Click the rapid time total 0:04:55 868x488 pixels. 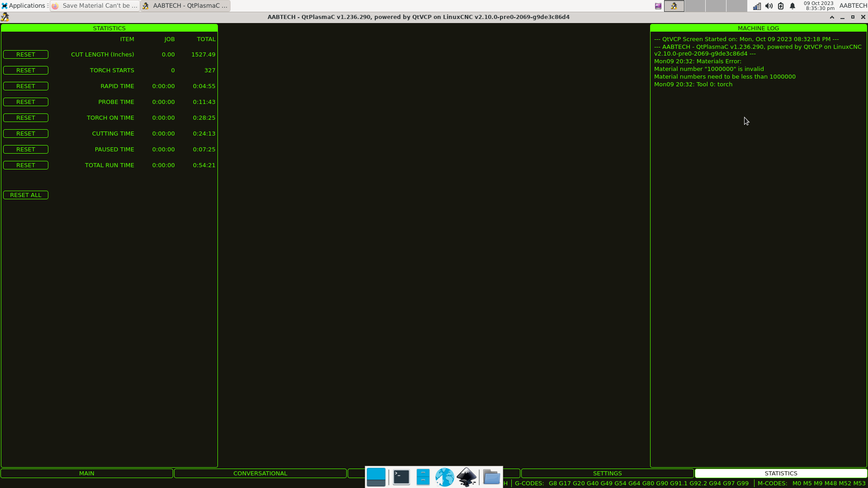[x=204, y=86]
